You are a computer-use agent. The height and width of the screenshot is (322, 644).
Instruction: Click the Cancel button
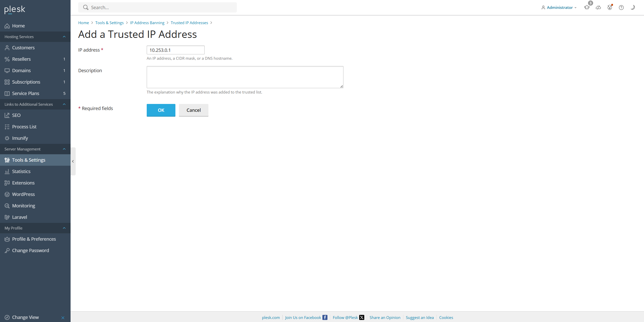194,110
